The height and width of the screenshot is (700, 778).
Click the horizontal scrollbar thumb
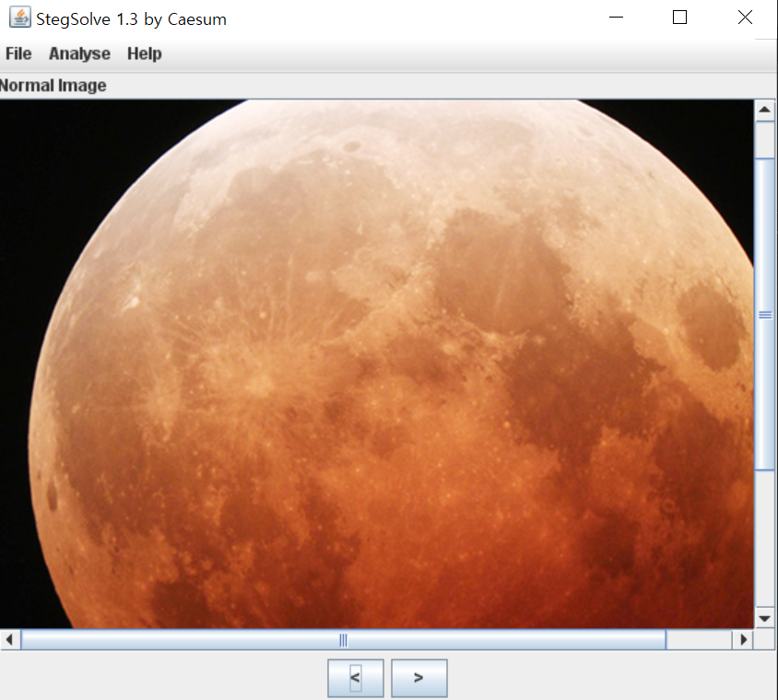[x=343, y=639]
